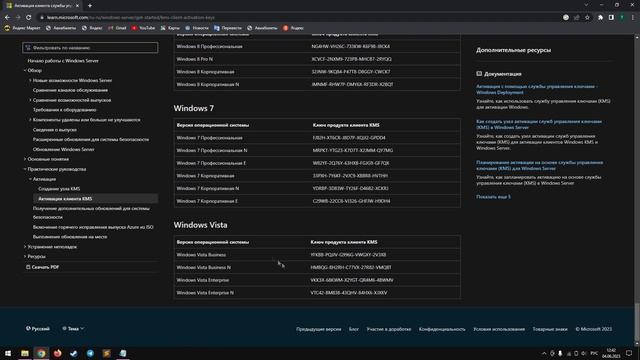Viewport: 640px width, 360px height.
Task: Open Конфиденциальность footer link
Action: [x=442, y=329]
